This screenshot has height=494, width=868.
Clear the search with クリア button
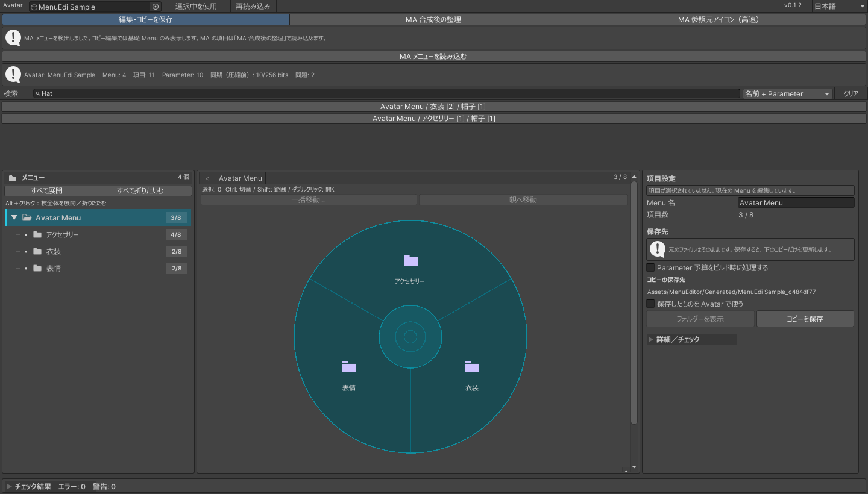(x=851, y=94)
